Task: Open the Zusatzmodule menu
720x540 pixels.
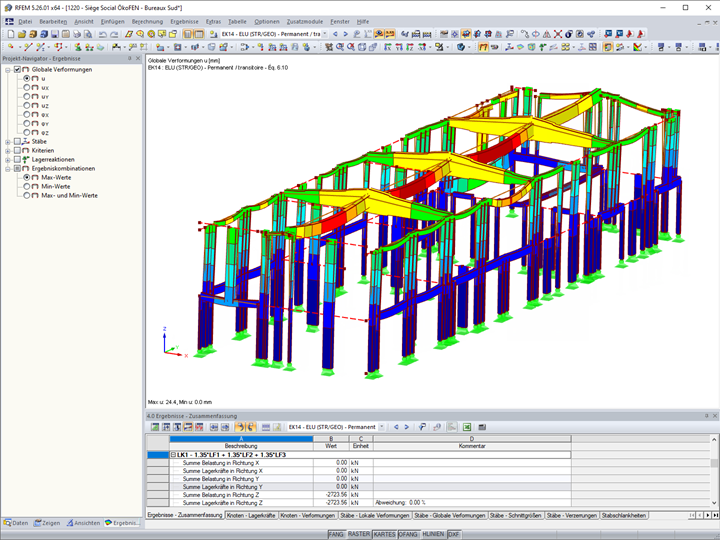Action: pos(304,22)
